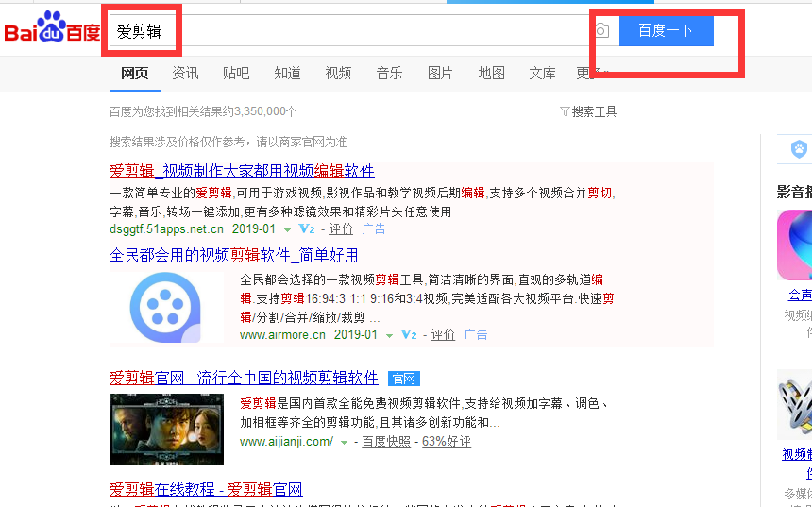Click the V2 credit badge beside dsggtf.51apps.net.cn
This screenshot has height=507, width=812.
tap(305, 229)
